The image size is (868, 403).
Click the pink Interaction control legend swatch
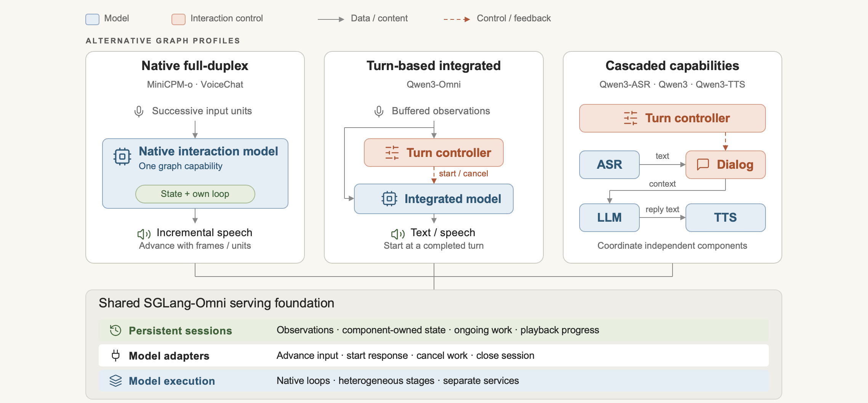(178, 19)
